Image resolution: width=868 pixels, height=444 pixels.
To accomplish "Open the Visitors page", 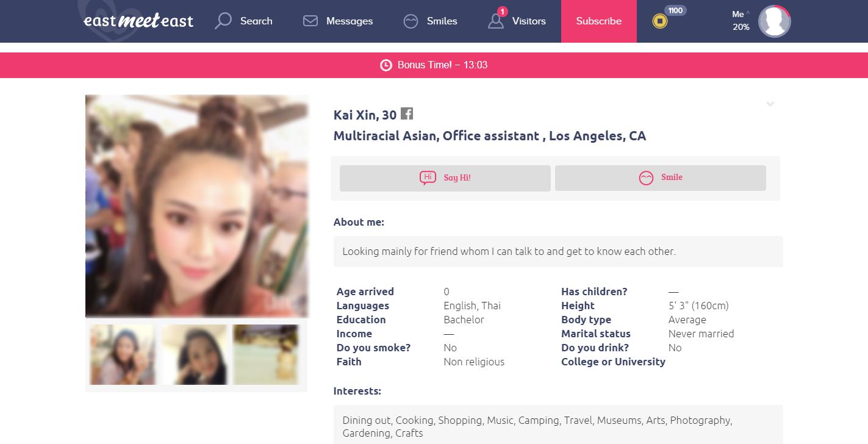I will click(x=517, y=21).
